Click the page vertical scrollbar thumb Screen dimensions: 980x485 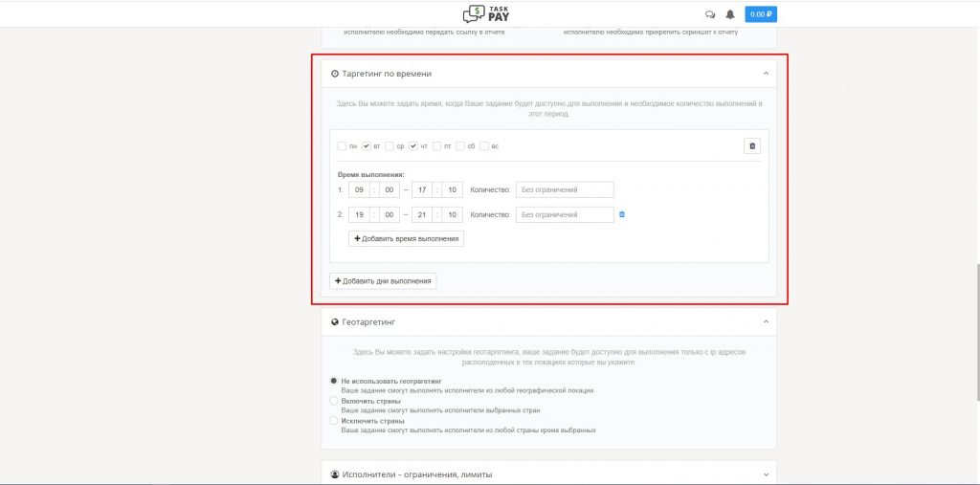coord(977,333)
